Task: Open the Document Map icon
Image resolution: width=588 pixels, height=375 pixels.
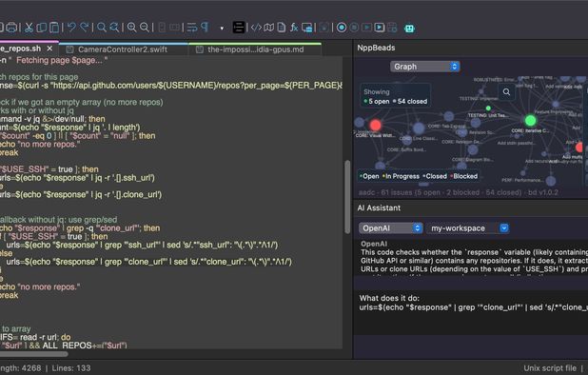Action: (268, 28)
